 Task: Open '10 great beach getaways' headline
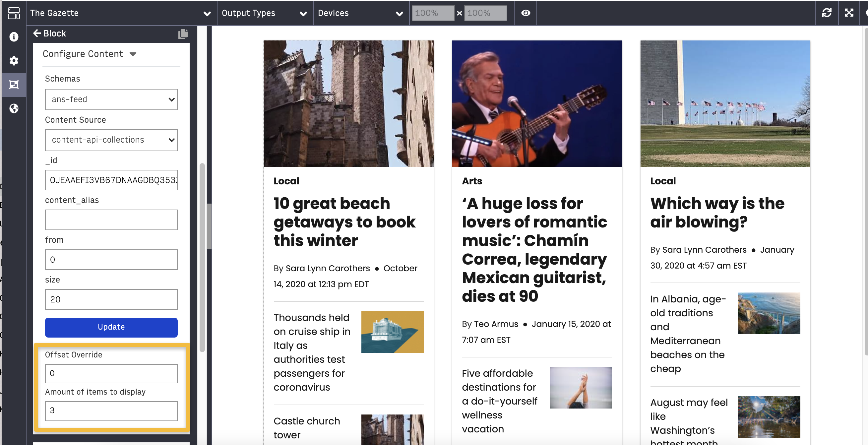[x=344, y=222]
